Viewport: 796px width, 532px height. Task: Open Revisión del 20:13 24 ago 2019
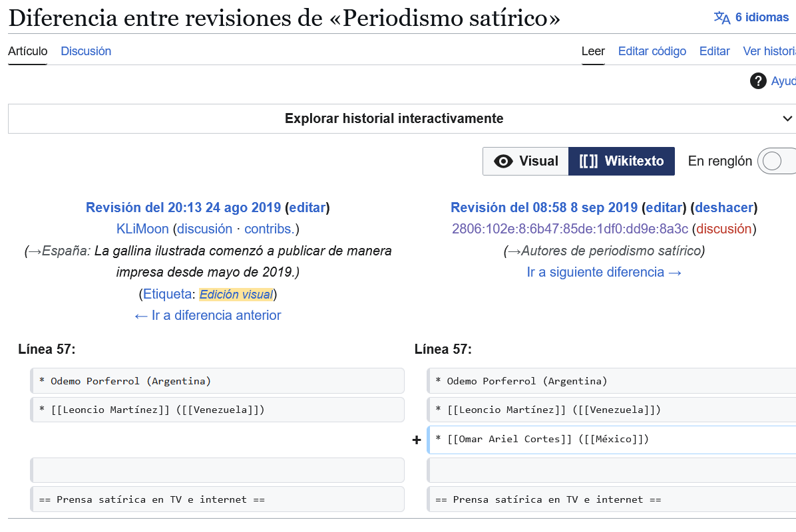[183, 207]
